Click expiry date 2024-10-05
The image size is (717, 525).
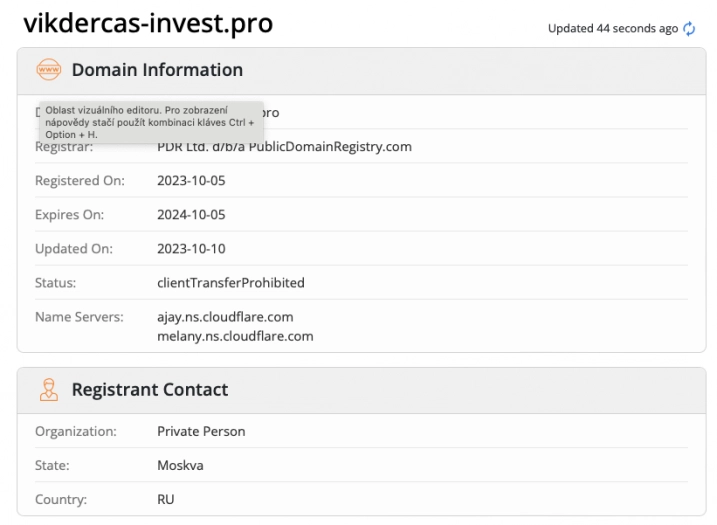pos(191,215)
